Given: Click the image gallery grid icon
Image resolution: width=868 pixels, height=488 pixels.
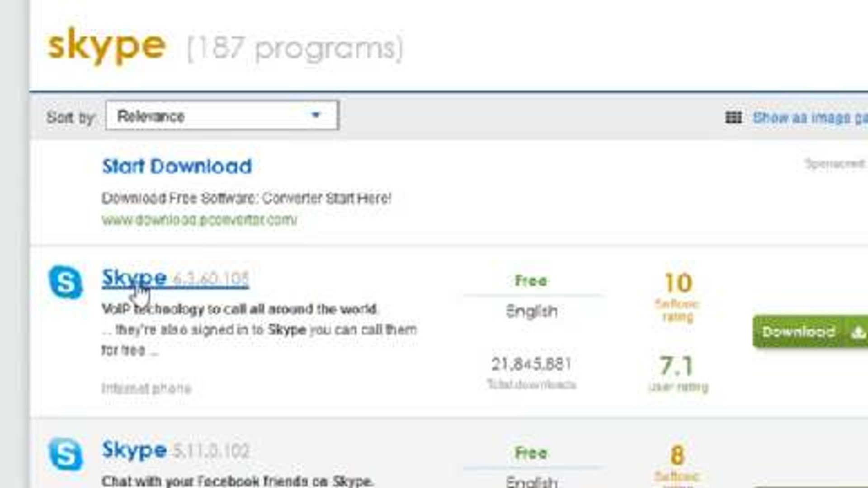Looking at the screenshot, I should pos(733,117).
